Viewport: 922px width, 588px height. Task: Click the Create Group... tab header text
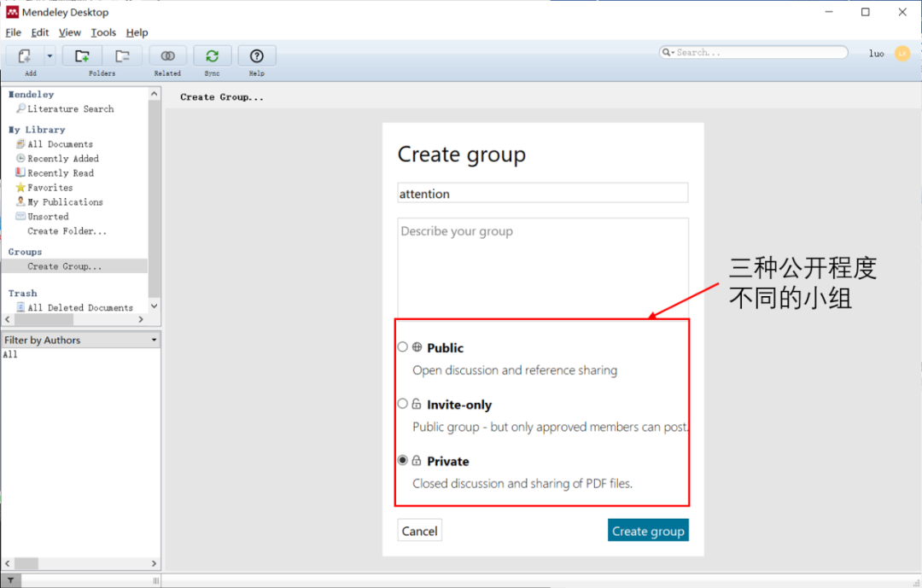point(222,97)
